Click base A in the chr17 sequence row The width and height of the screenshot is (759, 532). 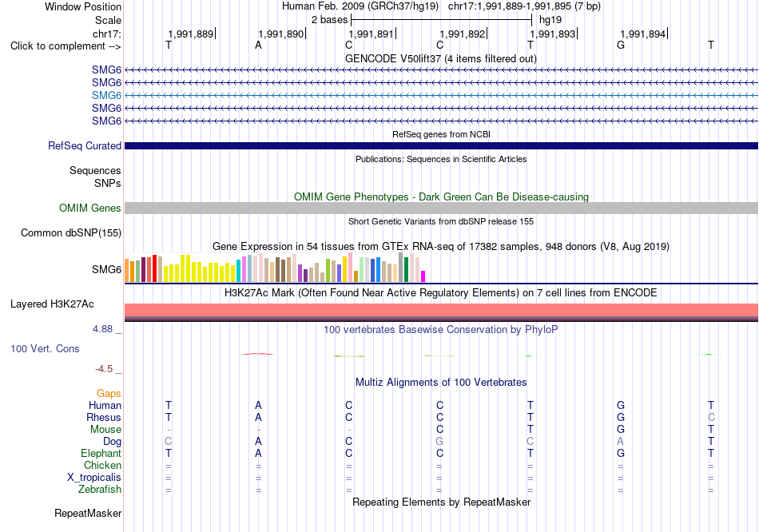coord(259,46)
